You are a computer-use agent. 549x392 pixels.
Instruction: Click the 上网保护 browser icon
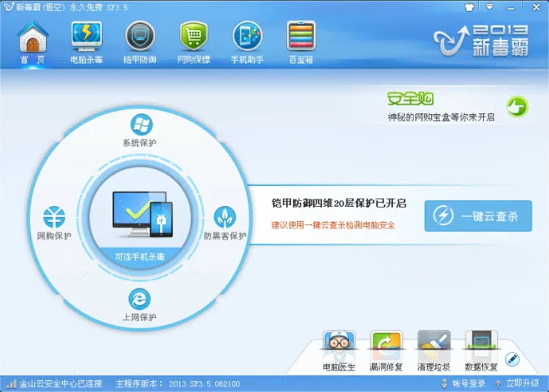pos(139,299)
